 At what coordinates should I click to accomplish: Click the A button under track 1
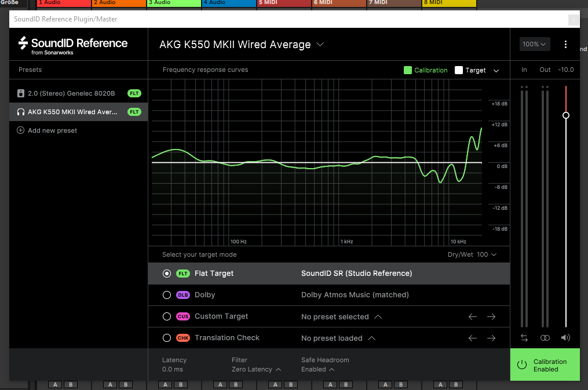coord(55,384)
